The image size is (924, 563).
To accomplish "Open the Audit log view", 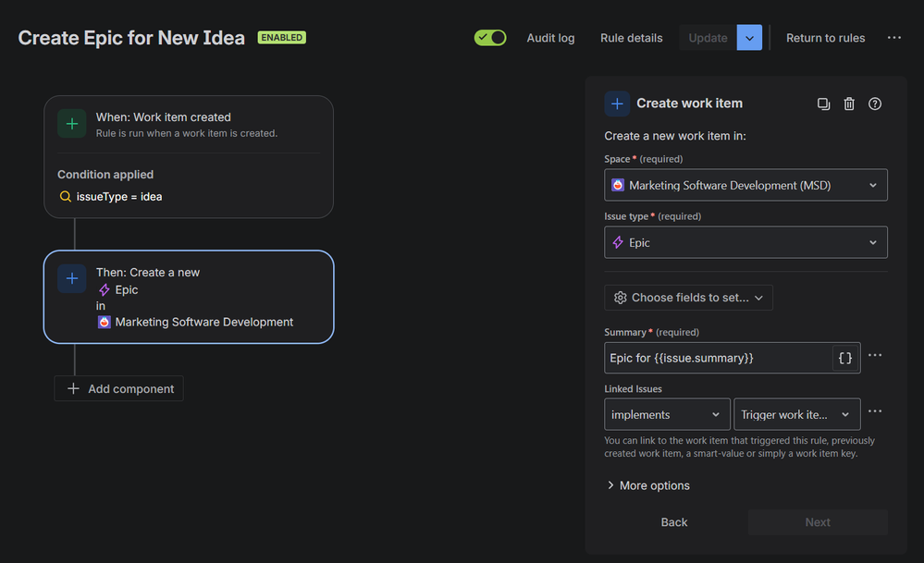I will (x=550, y=38).
